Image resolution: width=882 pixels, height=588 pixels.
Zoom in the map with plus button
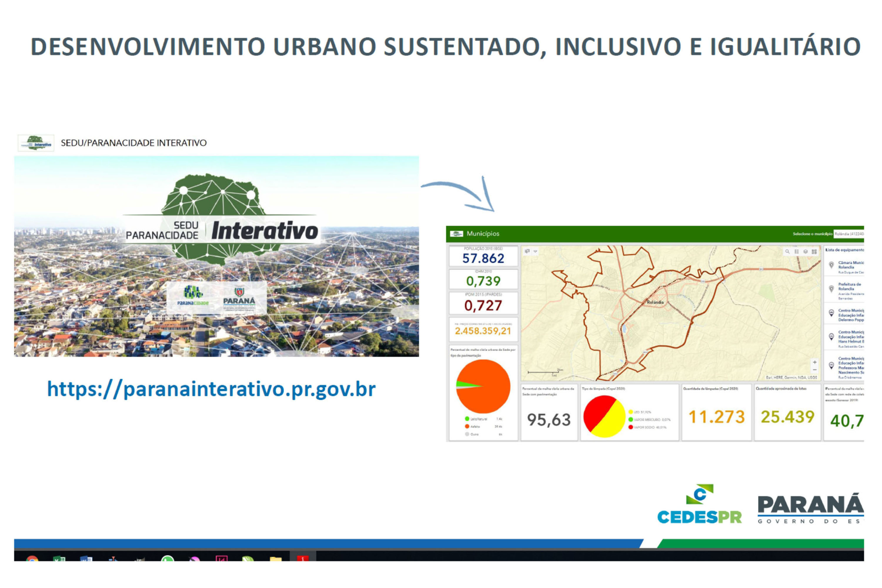814,362
